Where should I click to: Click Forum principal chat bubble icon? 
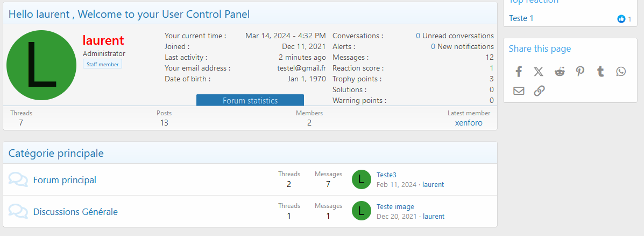pos(18,180)
